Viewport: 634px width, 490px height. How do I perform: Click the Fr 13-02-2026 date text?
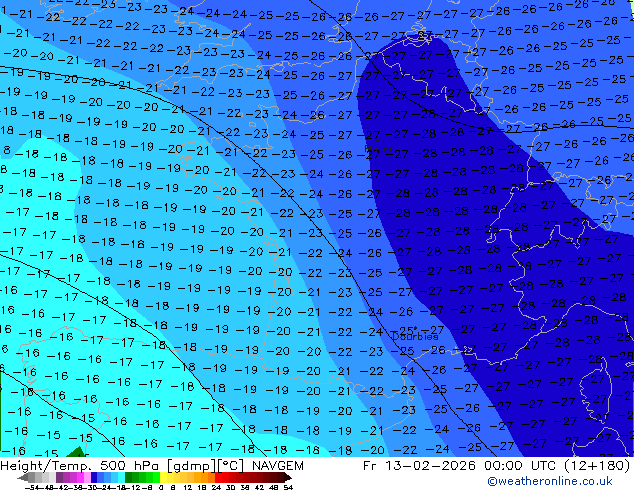(x=419, y=466)
